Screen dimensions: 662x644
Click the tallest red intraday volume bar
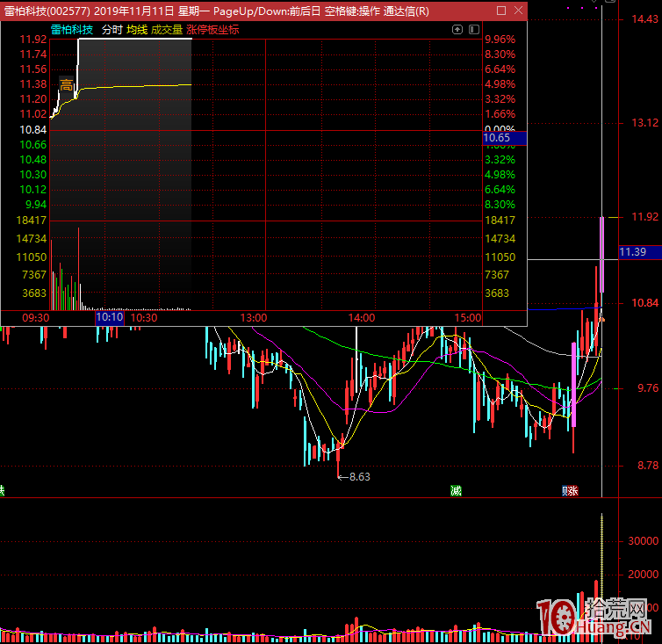tap(78, 269)
